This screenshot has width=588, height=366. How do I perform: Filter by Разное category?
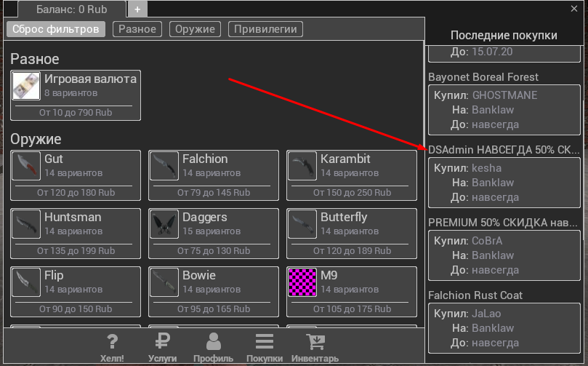(137, 29)
